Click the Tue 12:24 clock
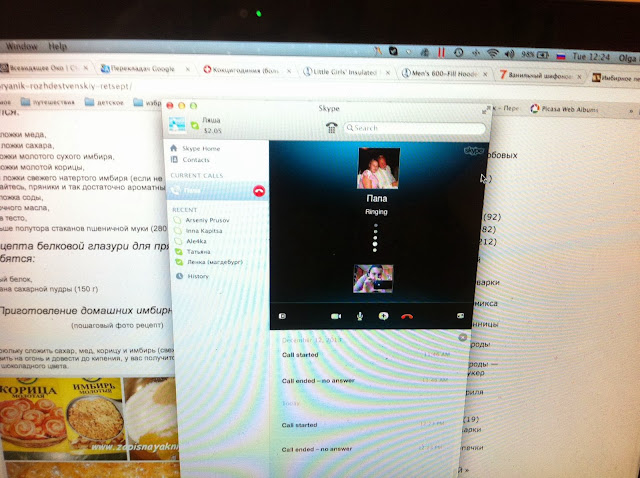Image resolution: width=640 pixels, height=478 pixels. pos(591,57)
